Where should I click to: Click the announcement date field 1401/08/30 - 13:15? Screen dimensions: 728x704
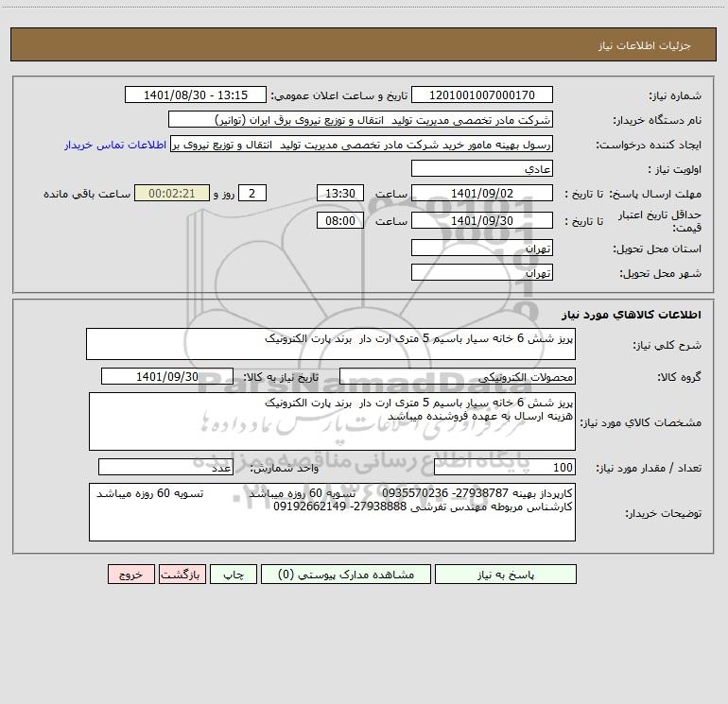click(x=196, y=94)
